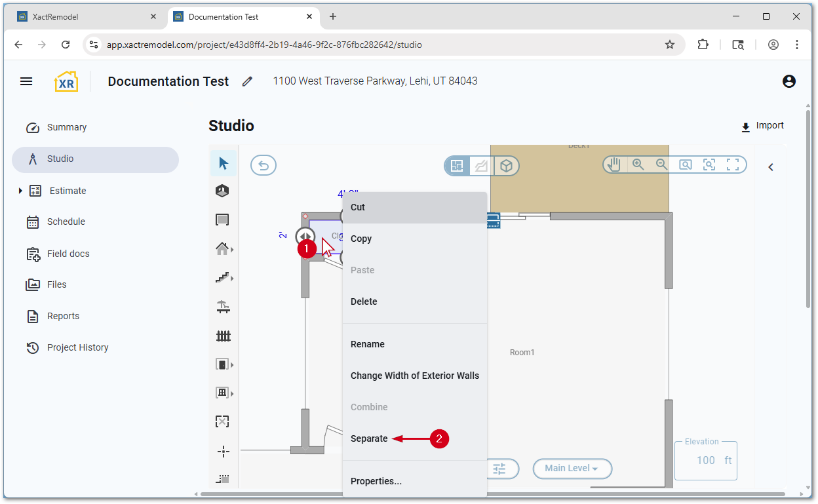Pick the deck tool icon
The width and height of the screenshot is (818, 504).
tap(224, 306)
